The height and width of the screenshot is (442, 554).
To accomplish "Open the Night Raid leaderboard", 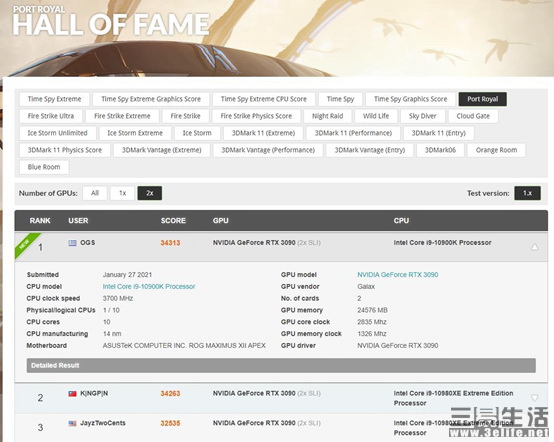I will [328, 116].
